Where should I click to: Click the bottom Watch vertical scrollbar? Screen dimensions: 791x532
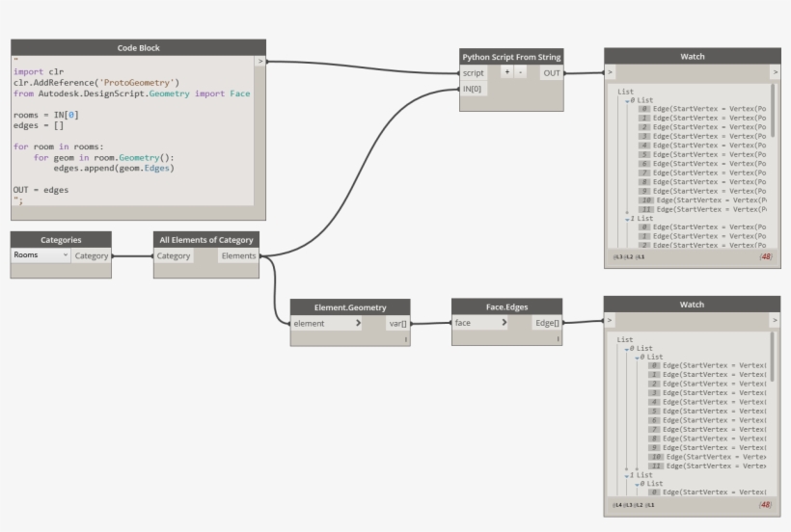(x=773, y=357)
